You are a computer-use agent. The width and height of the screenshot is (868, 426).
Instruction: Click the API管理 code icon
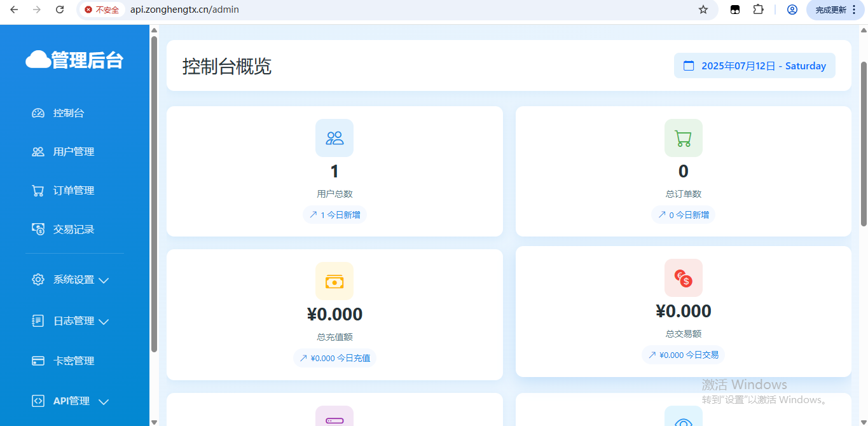tap(38, 401)
